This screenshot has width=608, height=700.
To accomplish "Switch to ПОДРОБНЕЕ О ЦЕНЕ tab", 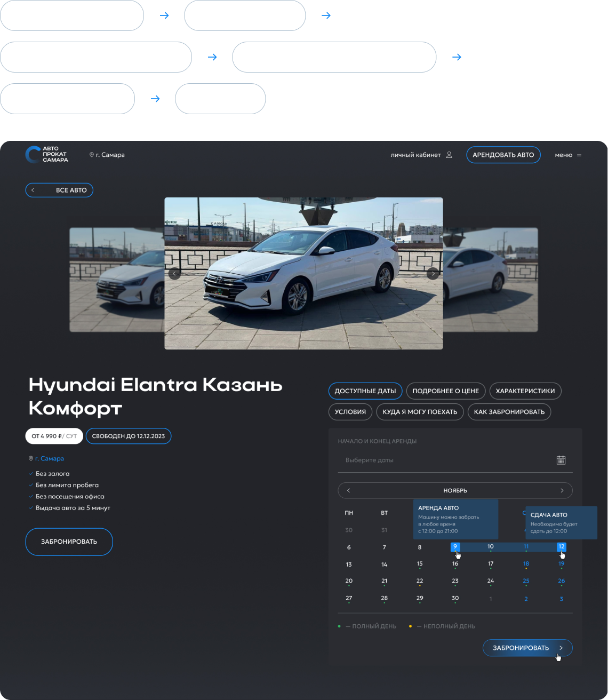I will pos(446,391).
